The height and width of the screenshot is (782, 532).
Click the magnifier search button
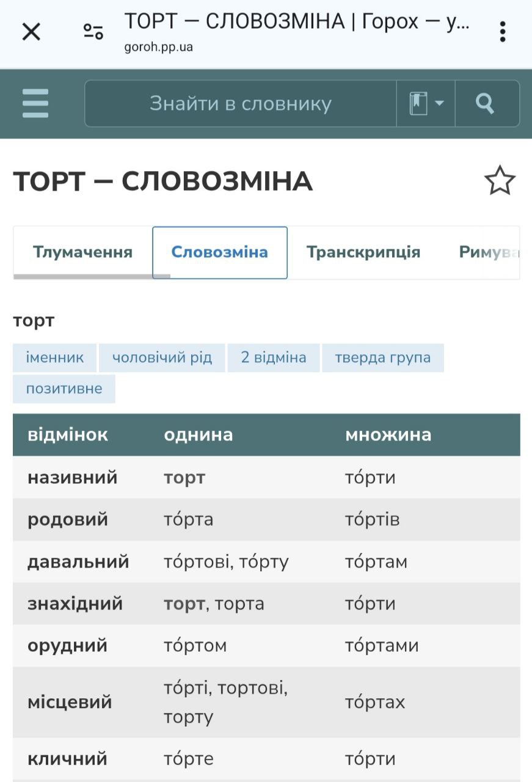486,103
